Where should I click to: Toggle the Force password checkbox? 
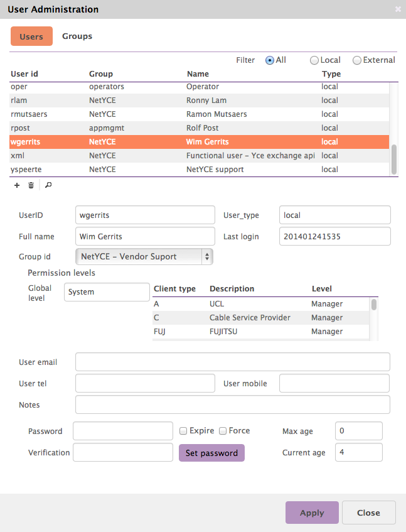click(223, 431)
